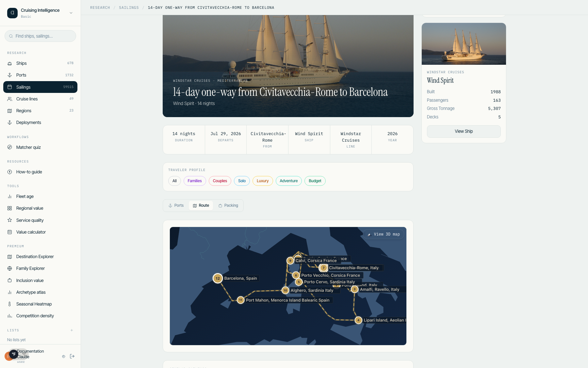Click map marker 7 at Civitavecchia-Rome
This screenshot has height=368, width=588.
click(323, 268)
